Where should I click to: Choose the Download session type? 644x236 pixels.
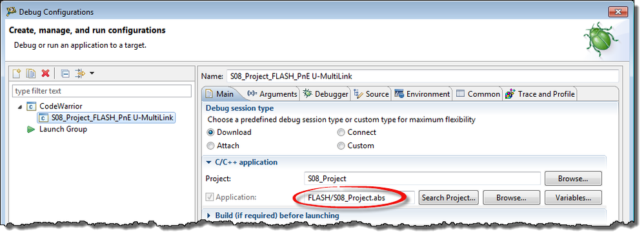pyautogui.click(x=229, y=132)
